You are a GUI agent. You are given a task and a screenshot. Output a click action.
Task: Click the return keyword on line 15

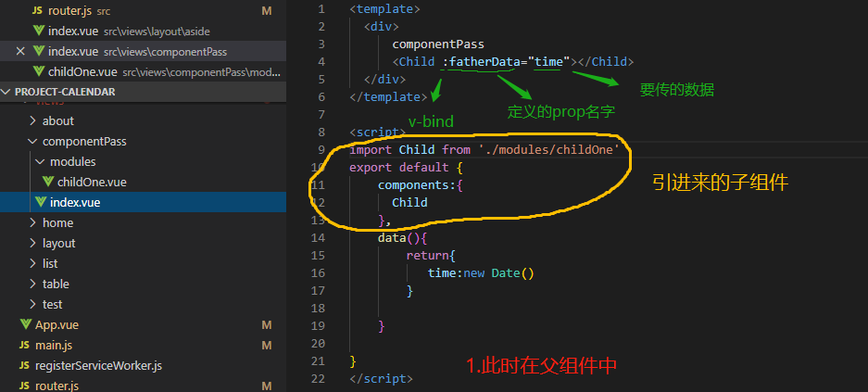click(427, 255)
